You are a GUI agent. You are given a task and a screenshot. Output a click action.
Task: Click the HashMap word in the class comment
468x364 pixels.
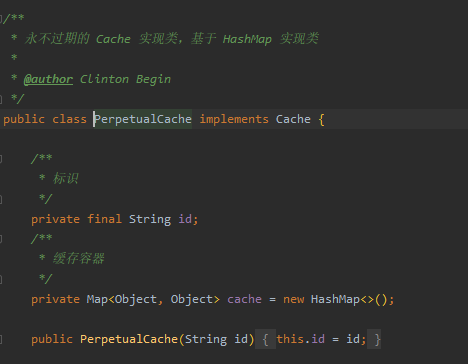[247, 39]
